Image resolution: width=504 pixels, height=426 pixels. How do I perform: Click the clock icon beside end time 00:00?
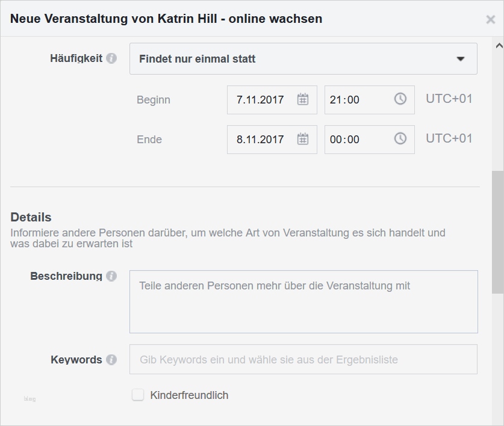[x=400, y=139]
